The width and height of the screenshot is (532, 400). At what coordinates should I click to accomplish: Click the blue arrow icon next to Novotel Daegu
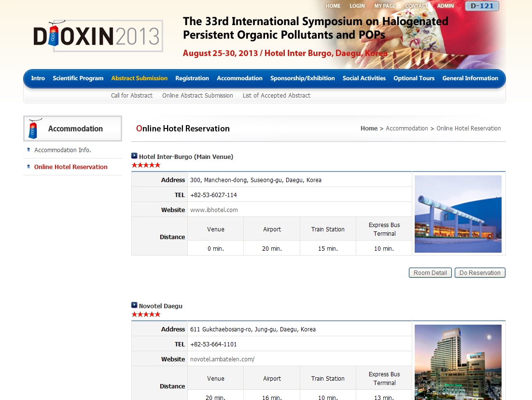pos(134,305)
